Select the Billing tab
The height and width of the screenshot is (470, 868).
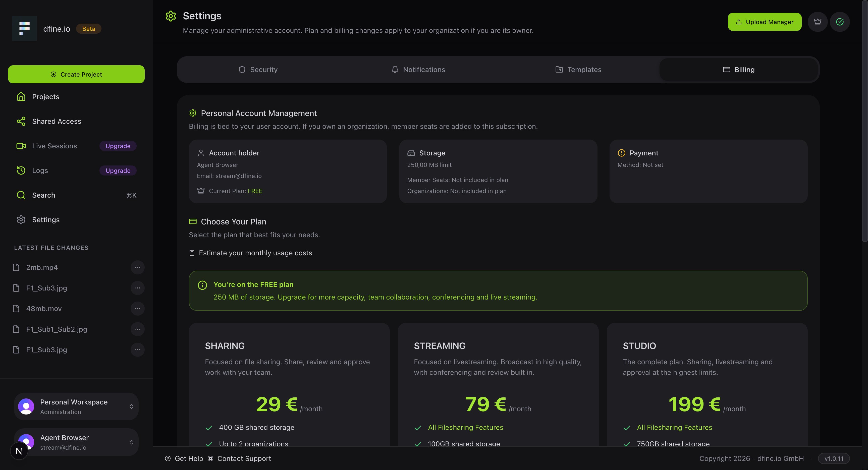pos(739,69)
